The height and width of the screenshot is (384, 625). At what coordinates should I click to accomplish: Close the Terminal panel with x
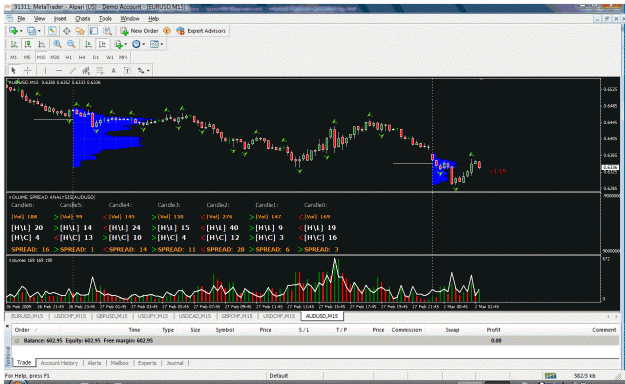pos(7,326)
